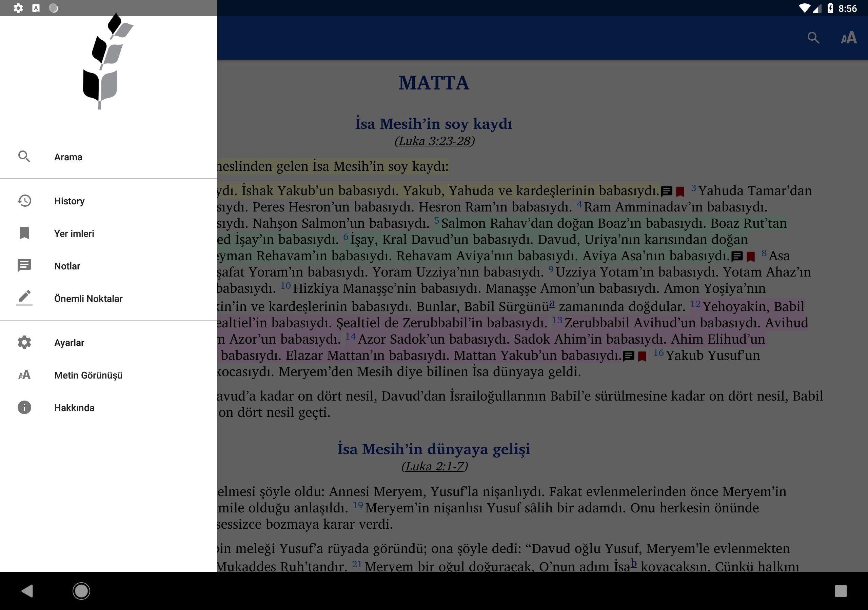Tap the info icon beside Hakkında
868x610 pixels.
pos(24,407)
